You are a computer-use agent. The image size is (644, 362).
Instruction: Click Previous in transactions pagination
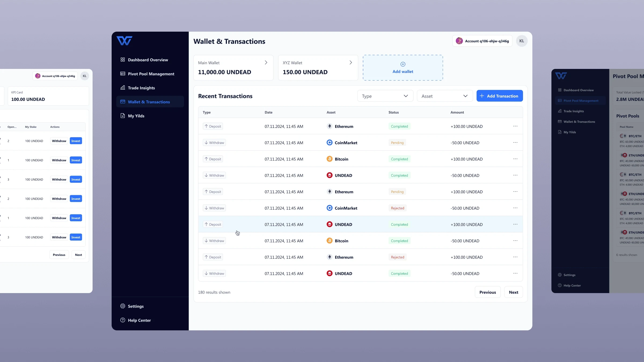488,292
